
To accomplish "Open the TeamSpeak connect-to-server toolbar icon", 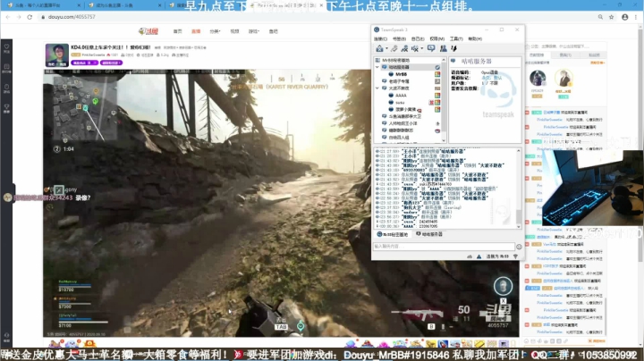I will click(379, 48).
